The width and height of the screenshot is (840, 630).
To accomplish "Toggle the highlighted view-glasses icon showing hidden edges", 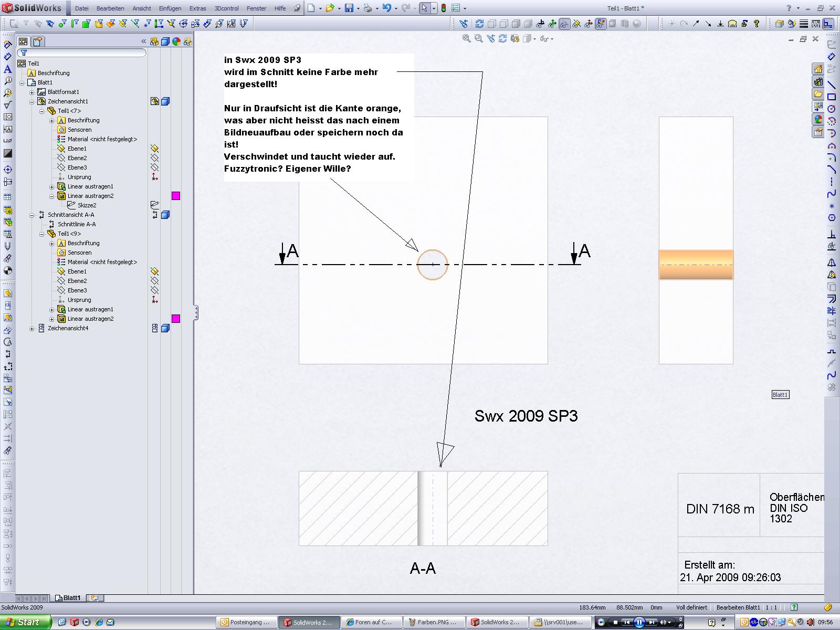I will pos(564,24).
